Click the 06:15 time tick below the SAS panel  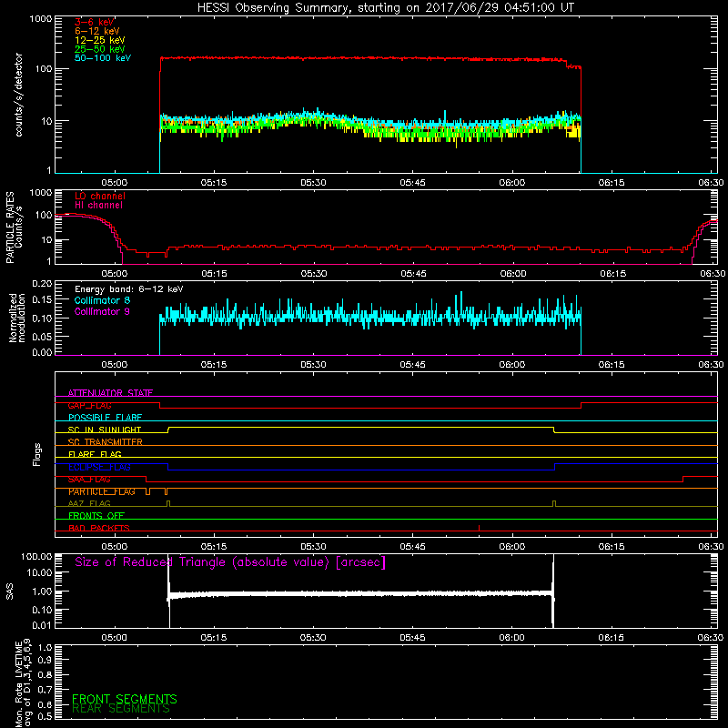point(611,638)
